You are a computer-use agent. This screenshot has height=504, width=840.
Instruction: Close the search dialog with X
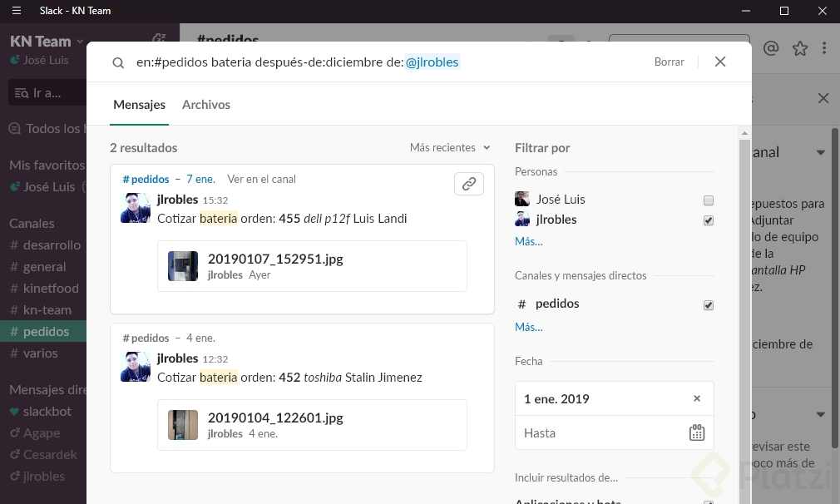click(x=720, y=62)
